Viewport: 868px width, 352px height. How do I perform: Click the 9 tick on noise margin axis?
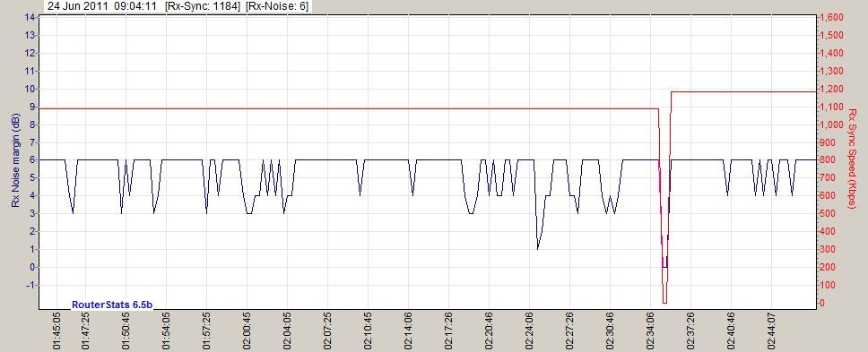[x=32, y=107]
